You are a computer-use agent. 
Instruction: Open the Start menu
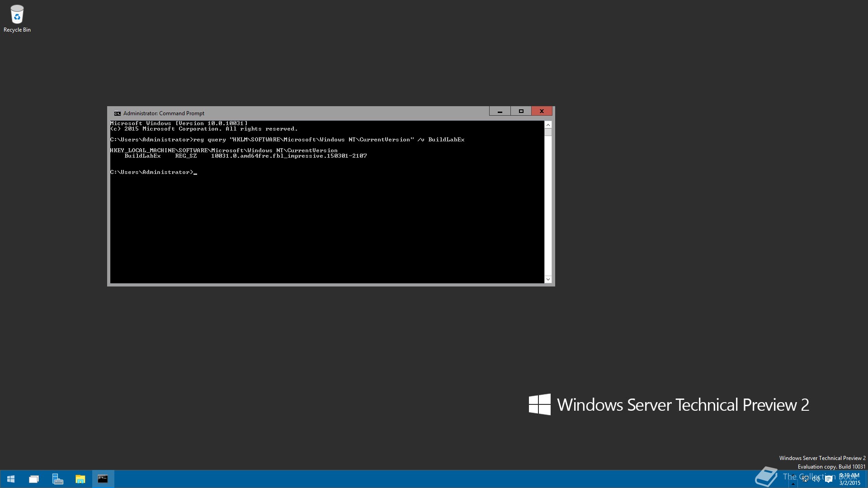(x=11, y=479)
